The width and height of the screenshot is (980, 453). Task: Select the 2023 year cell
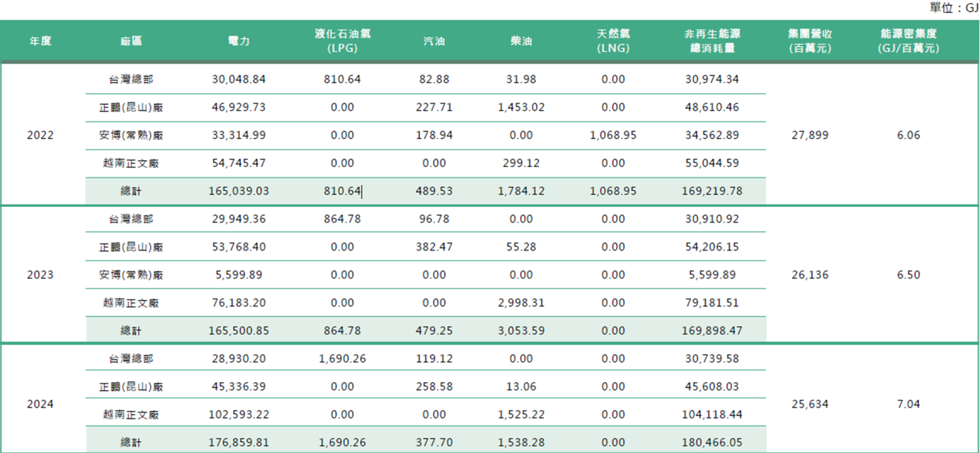click(x=40, y=275)
